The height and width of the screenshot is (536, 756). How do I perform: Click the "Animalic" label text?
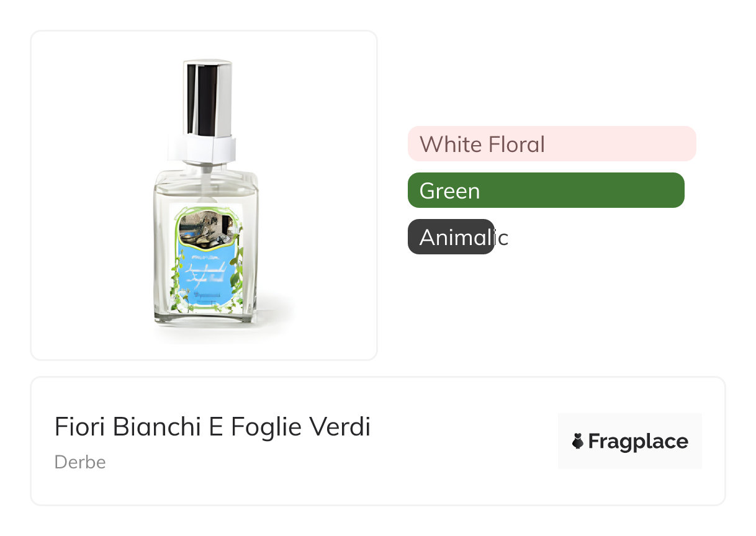pos(463,238)
